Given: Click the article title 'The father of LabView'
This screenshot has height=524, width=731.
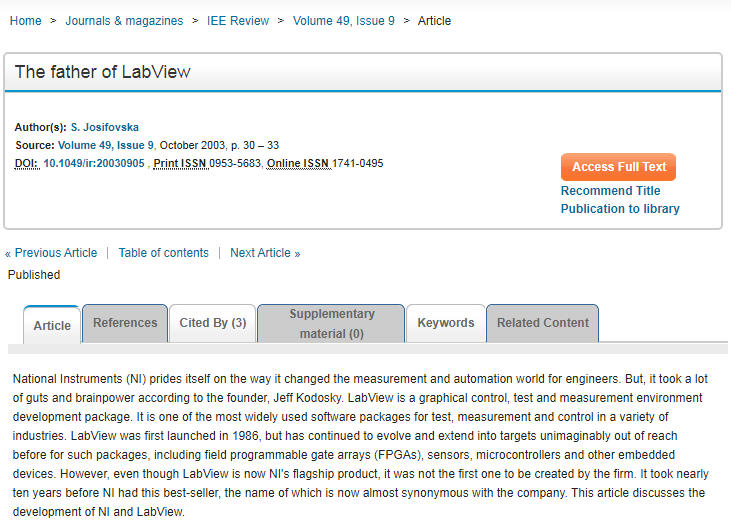Looking at the screenshot, I should click(x=103, y=72).
